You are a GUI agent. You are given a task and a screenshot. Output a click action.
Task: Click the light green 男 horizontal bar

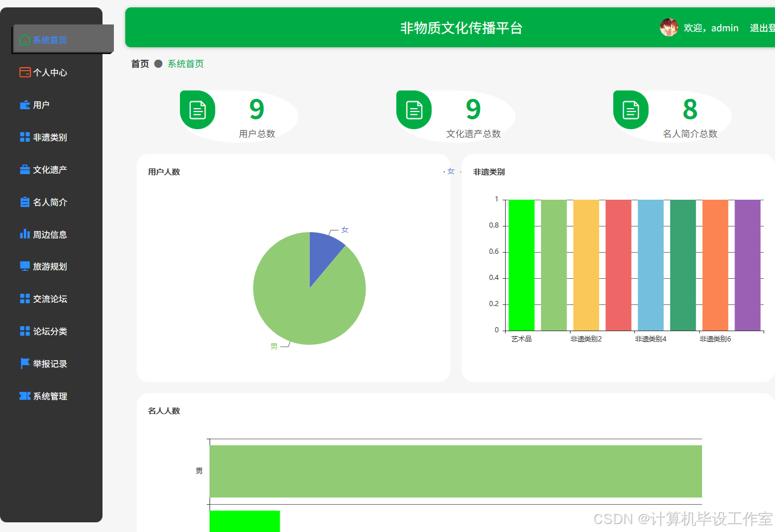[x=456, y=471]
